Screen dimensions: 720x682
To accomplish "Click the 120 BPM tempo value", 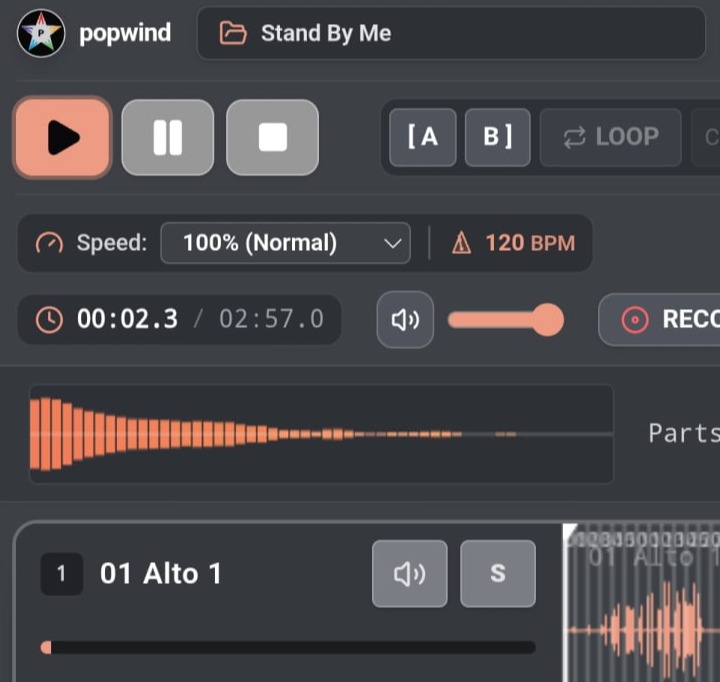I will coord(530,243).
